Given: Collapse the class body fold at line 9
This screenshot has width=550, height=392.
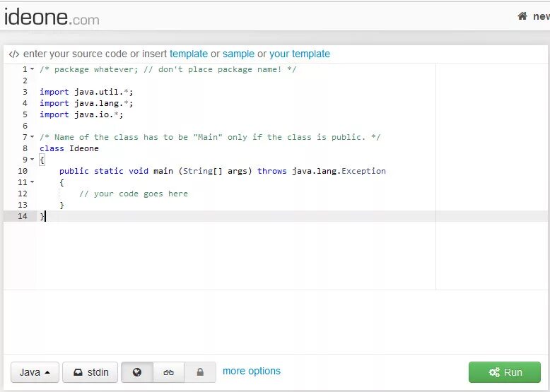Looking at the screenshot, I should pos(33,160).
